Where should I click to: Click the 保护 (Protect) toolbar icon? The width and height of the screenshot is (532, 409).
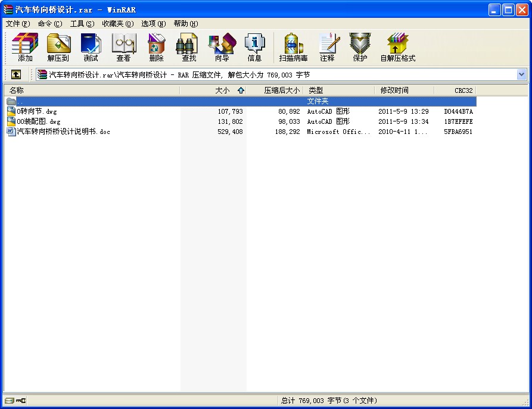pos(360,47)
